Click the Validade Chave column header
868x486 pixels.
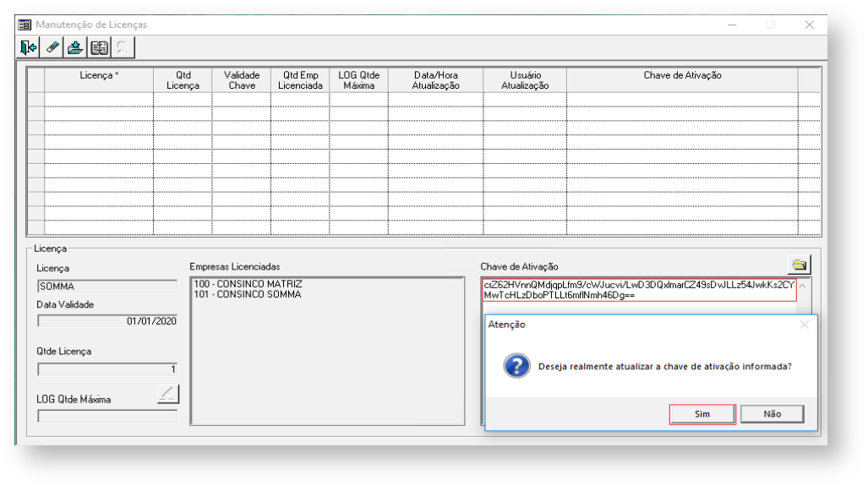[242, 80]
